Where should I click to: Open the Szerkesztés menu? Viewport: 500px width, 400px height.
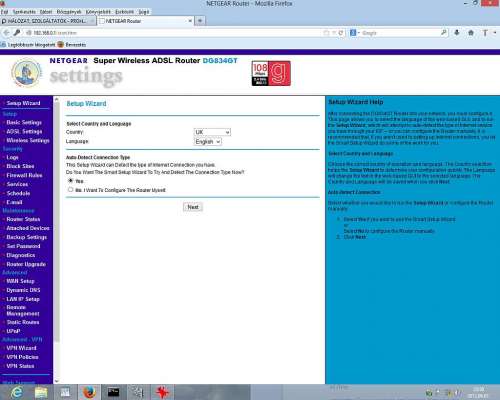pos(24,12)
